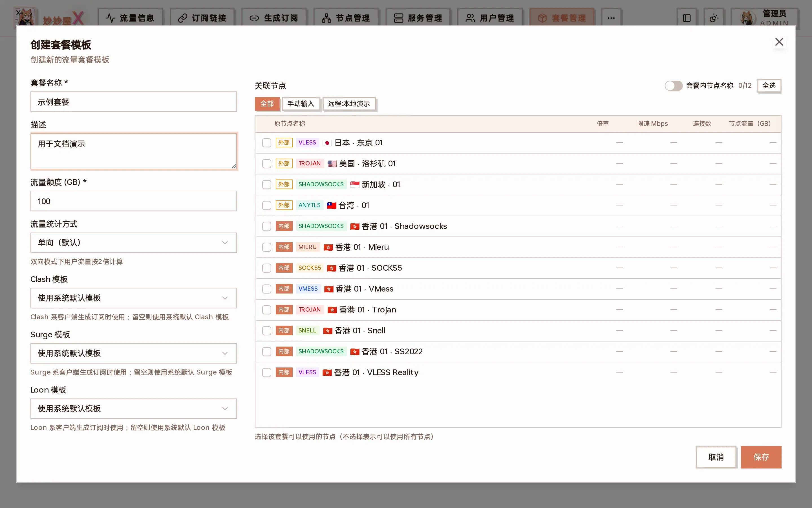Viewport: 812px width, 508px height.
Task: Tick the 香港 01 · SS2022 checkbox
Action: pyautogui.click(x=266, y=351)
